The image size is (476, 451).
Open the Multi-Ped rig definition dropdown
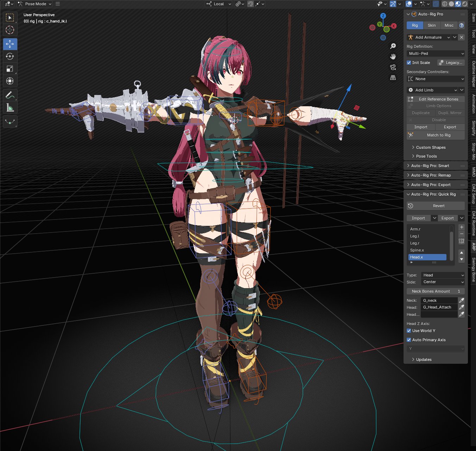pyautogui.click(x=436, y=53)
